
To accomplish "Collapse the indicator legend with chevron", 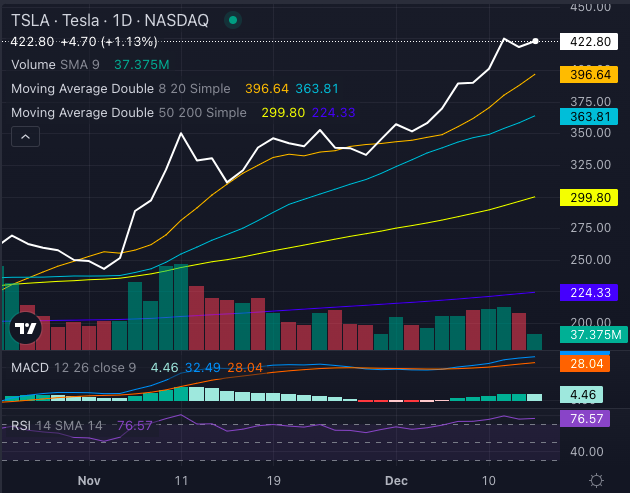I will 26,138.
